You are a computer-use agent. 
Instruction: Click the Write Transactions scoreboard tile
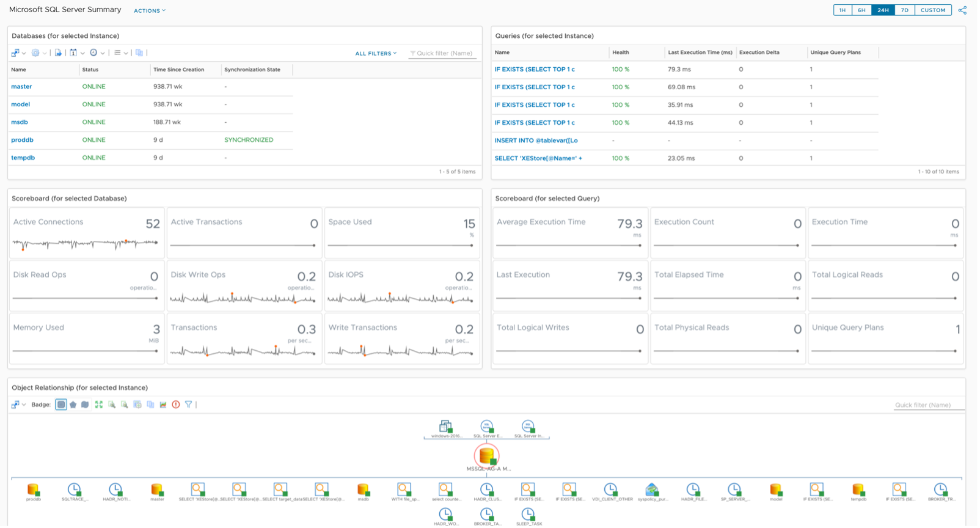(403, 340)
